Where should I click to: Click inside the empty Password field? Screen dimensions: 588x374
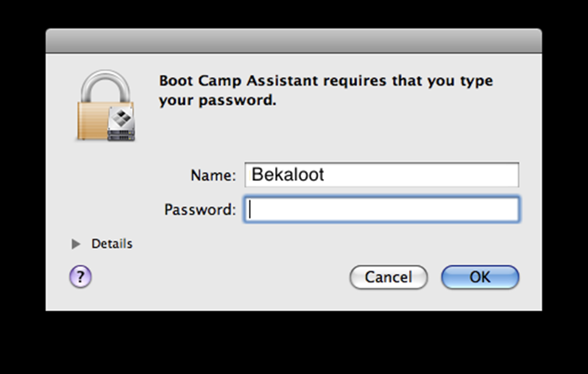coord(381,209)
